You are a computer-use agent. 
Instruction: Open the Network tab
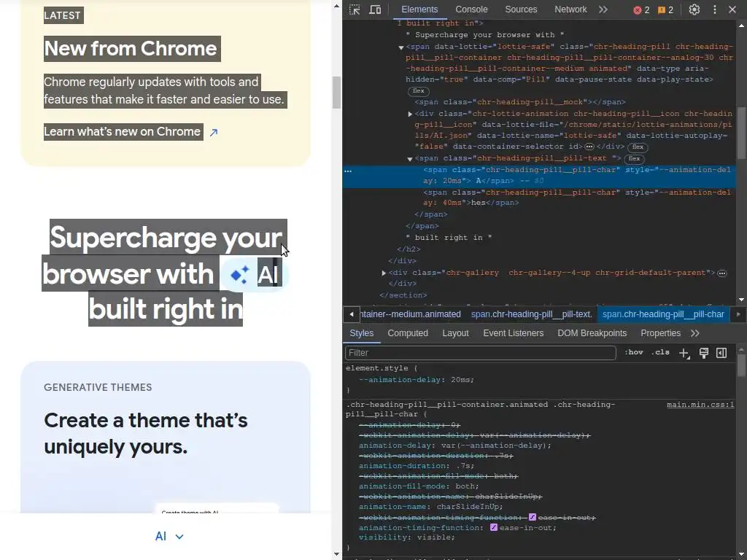(570, 9)
